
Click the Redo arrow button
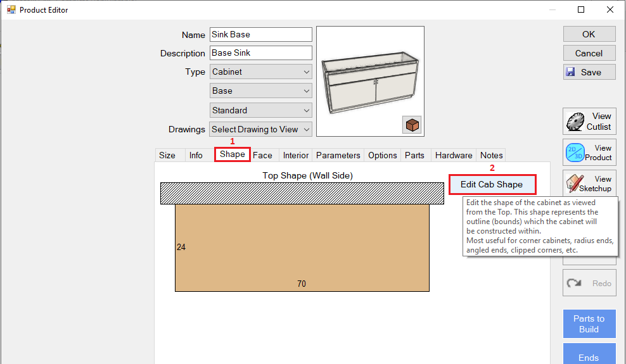coord(589,283)
